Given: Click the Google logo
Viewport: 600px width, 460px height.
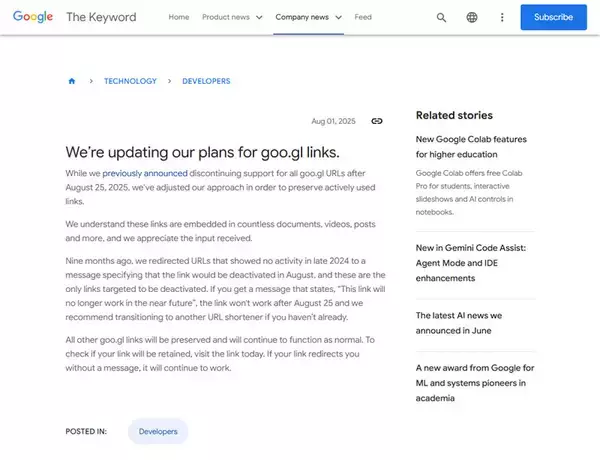Looking at the screenshot, I should click(x=32, y=17).
